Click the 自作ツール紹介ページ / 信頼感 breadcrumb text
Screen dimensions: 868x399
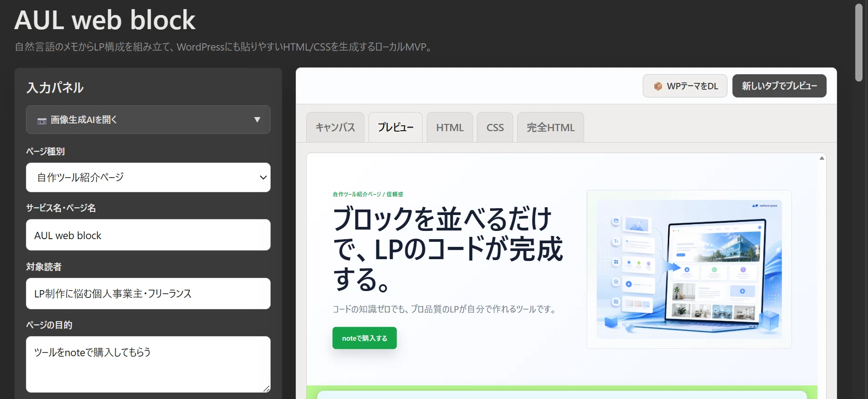[368, 194]
